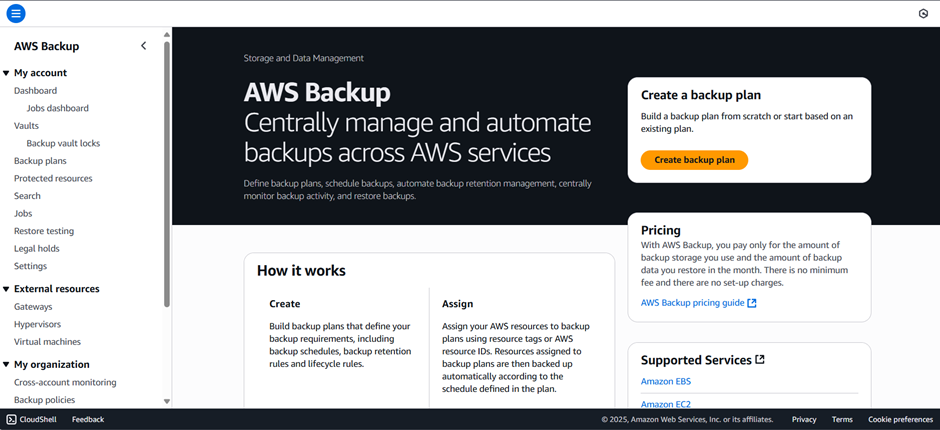
Task: Click the Feedback button in footer
Action: click(x=88, y=419)
